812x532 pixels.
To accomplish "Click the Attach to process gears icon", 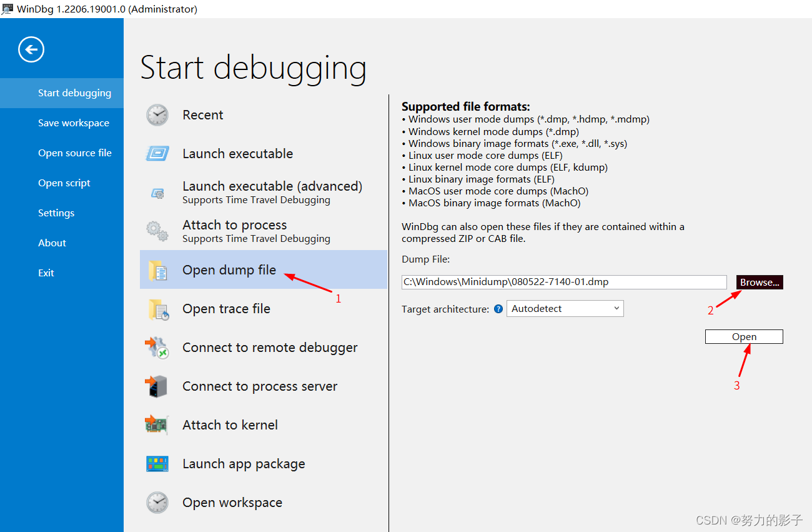I will [x=157, y=231].
